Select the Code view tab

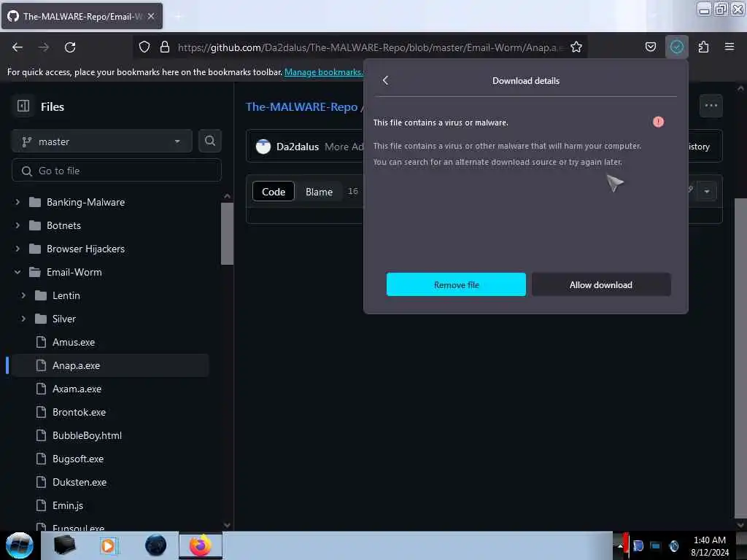pos(274,192)
